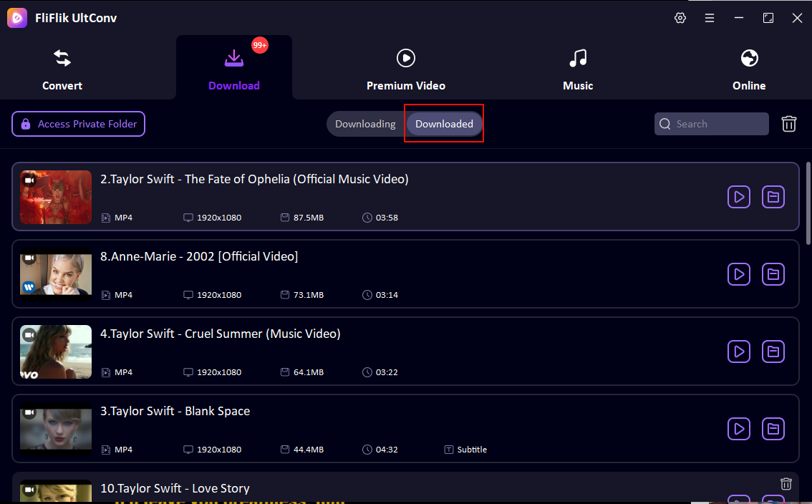Viewport: 812px width, 504px height.
Task: Open folder for Anne-Marie 2002
Action: tap(773, 274)
